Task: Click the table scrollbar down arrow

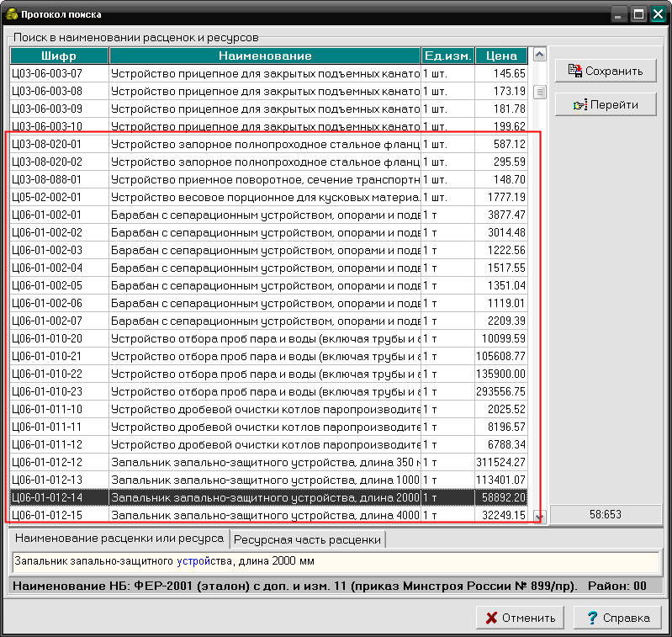Action: (x=540, y=517)
